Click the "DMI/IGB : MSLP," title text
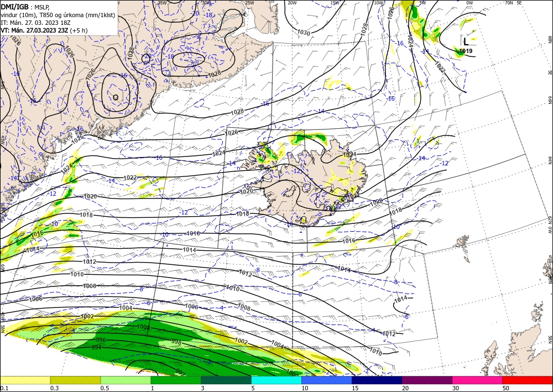Viewport: 553px width, 392px height. [25, 6]
